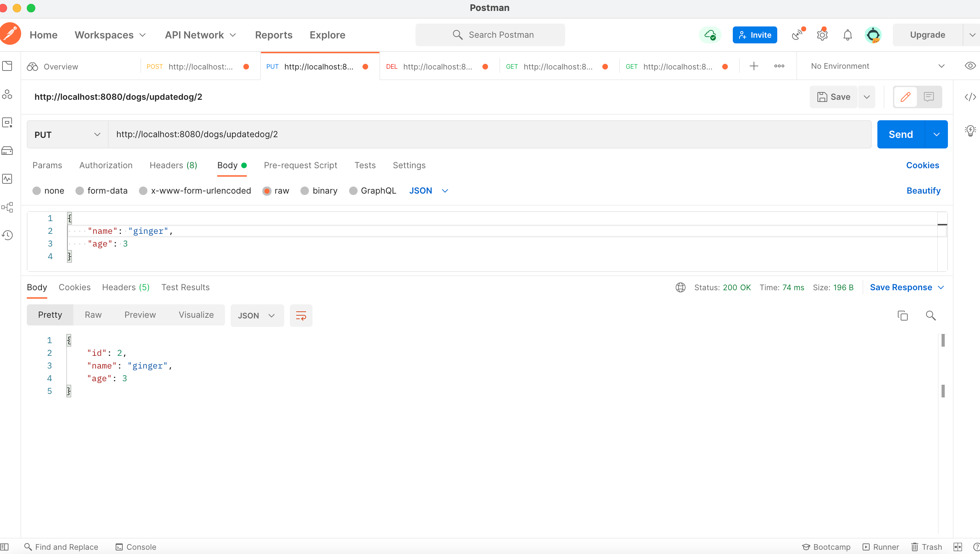This screenshot has width=980, height=554.
Task: Search within the response body
Action: (x=931, y=315)
